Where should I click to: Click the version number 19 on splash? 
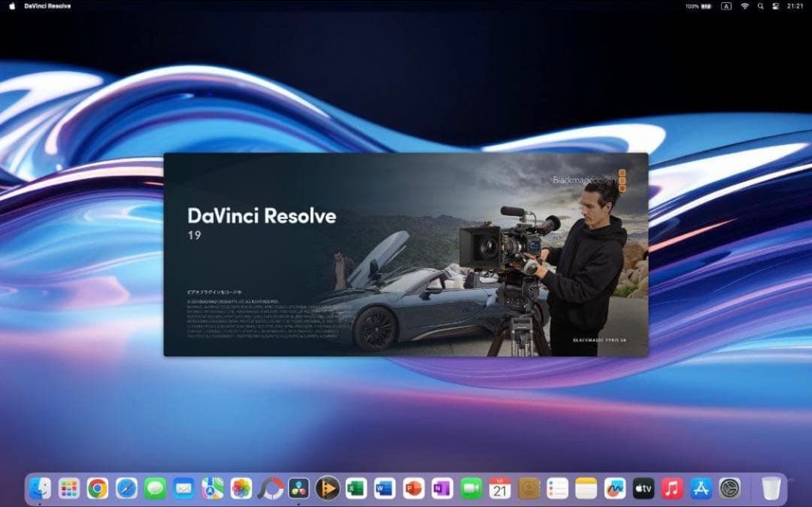(194, 235)
